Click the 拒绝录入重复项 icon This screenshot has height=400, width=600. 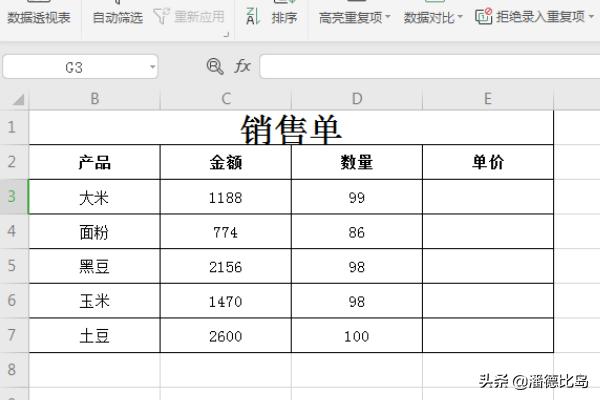click(x=484, y=16)
